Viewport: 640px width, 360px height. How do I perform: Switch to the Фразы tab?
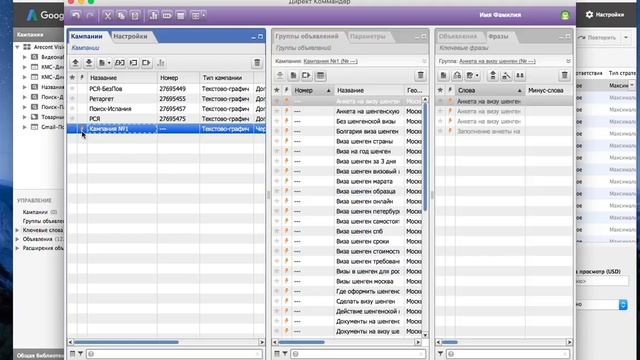pos(498,36)
